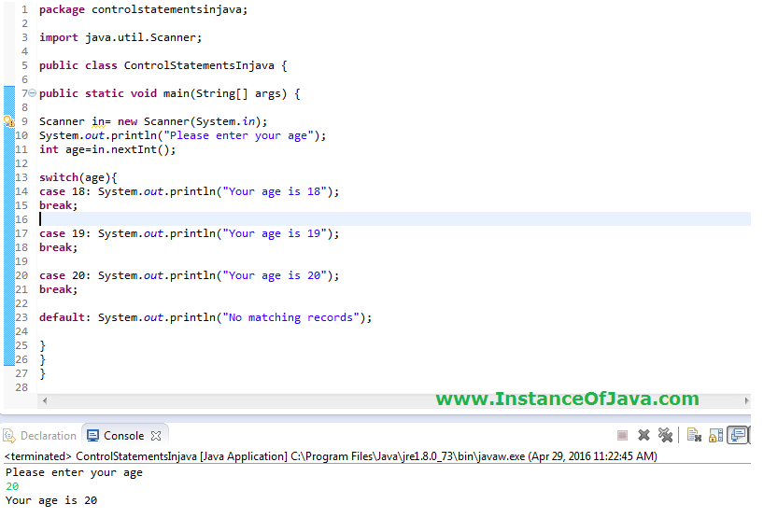The height and width of the screenshot is (532, 778).
Task: Click 'main(String[] args)' method signature
Action: click(225, 93)
